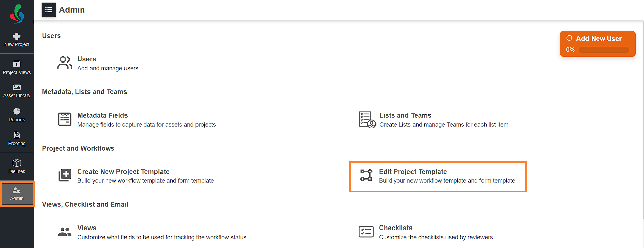This screenshot has height=248, width=644.
Task: Open Project Views in the sidebar
Action: coord(17,68)
